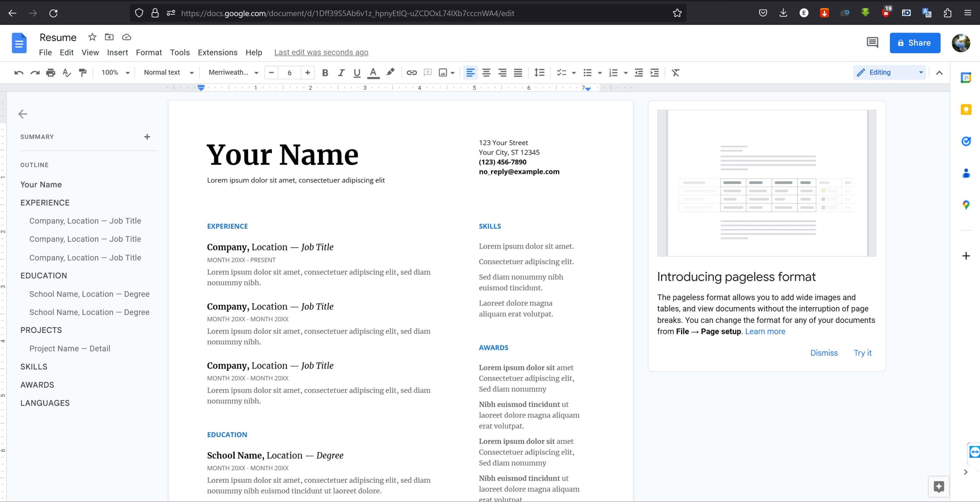Screen dimensions: 980x502
Task: Dismiss the pageless format card
Action: (824, 353)
